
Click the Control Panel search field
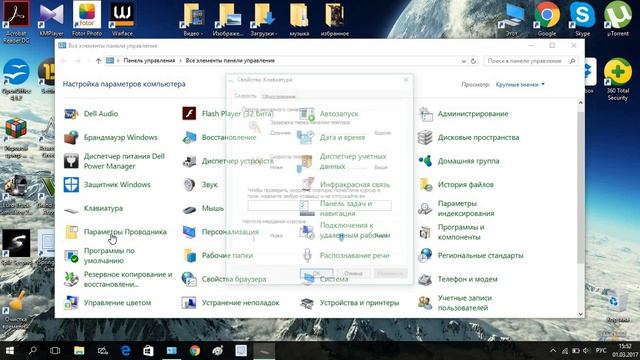(531, 61)
